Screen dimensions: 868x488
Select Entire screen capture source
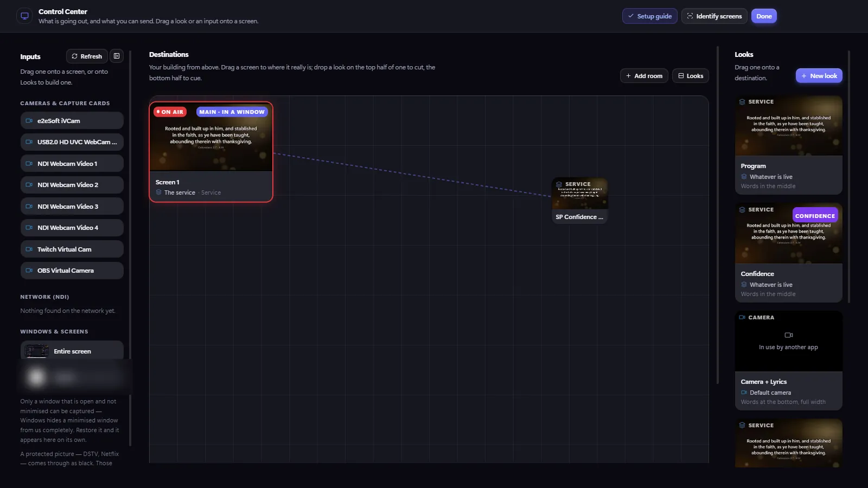click(72, 351)
